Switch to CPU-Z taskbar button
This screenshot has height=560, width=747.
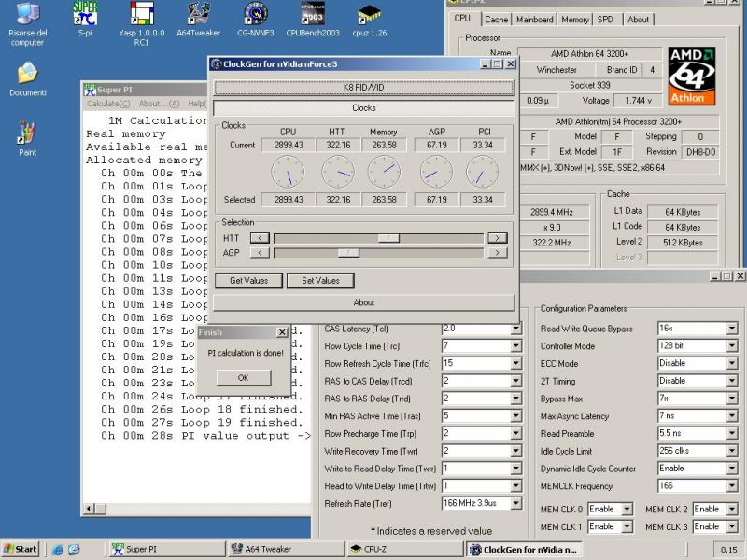click(x=405, y=549)
